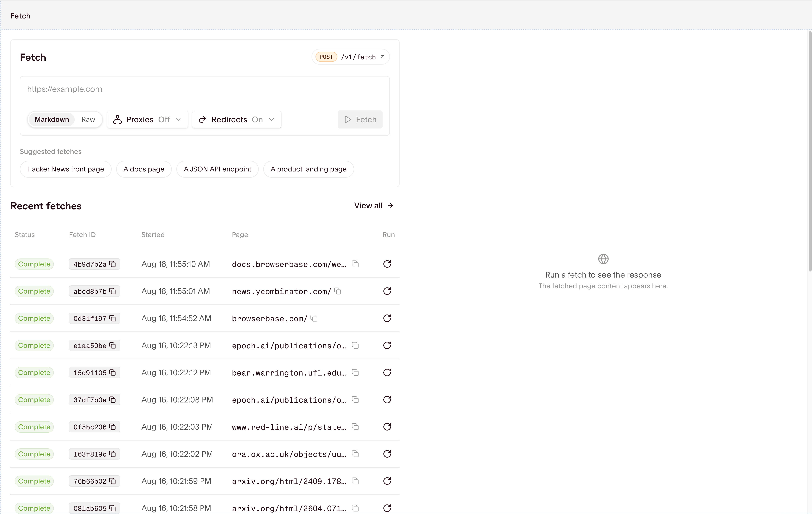Image resolution: width=812 pixels, height=514 pixels.
Task: Click the arxiv.org/html/2604.071… page cell
Action: tap(289, 508)
